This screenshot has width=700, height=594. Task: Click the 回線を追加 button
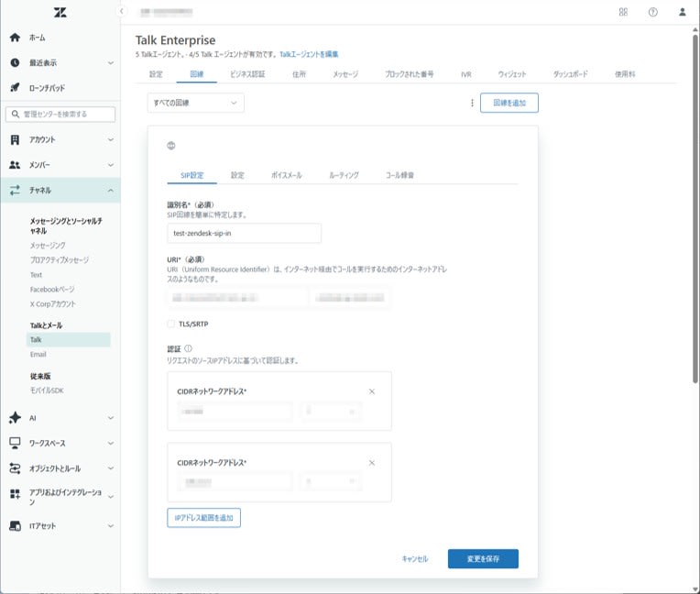tap(509, 103)
